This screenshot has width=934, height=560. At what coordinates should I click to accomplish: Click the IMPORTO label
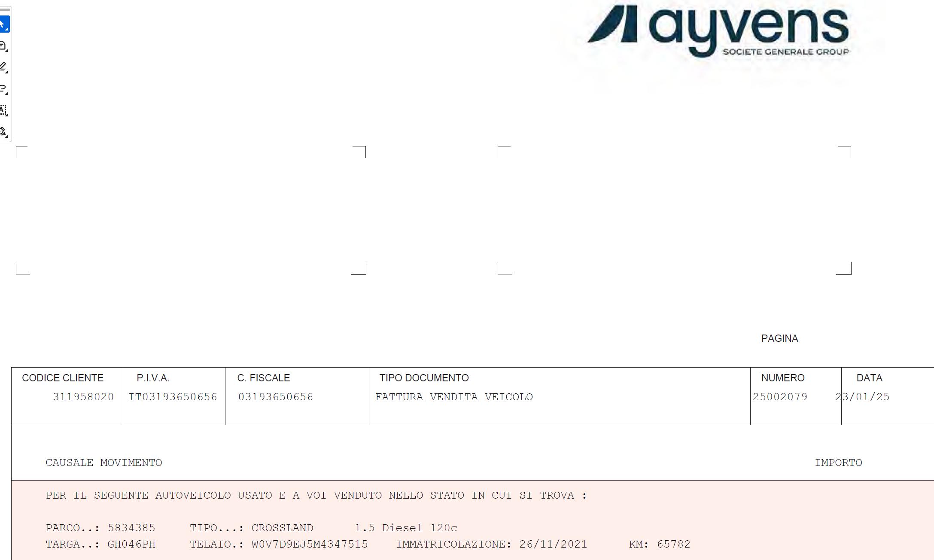pyautogui.click(x=839, y=463)
